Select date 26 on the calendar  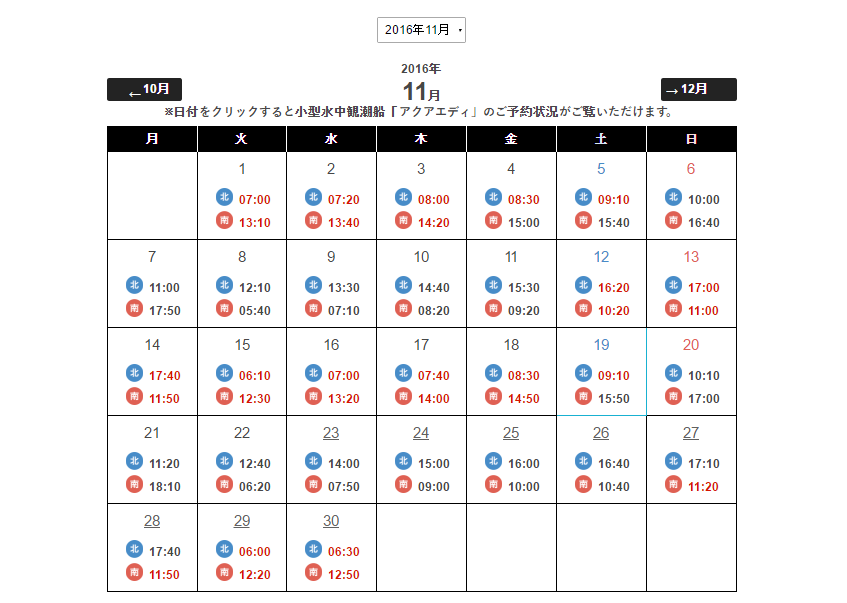601,433
